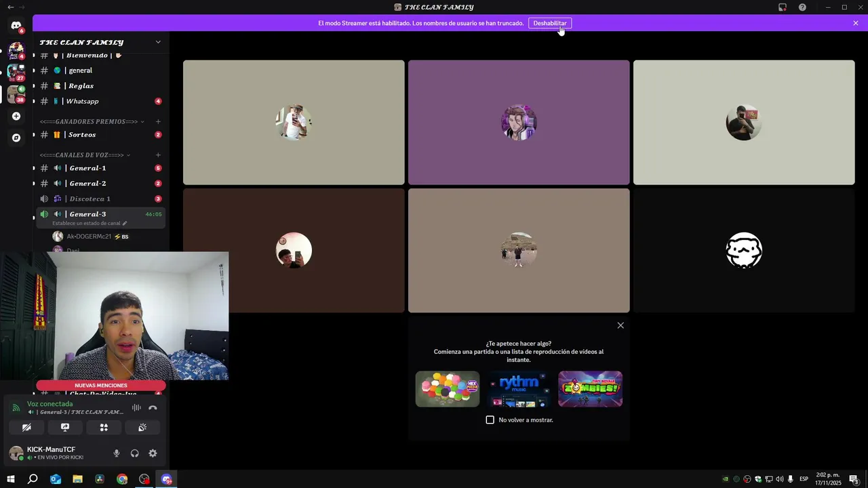Turn on camera in voice panel
This screenshot has height=488, width=868.
[26, 428]
